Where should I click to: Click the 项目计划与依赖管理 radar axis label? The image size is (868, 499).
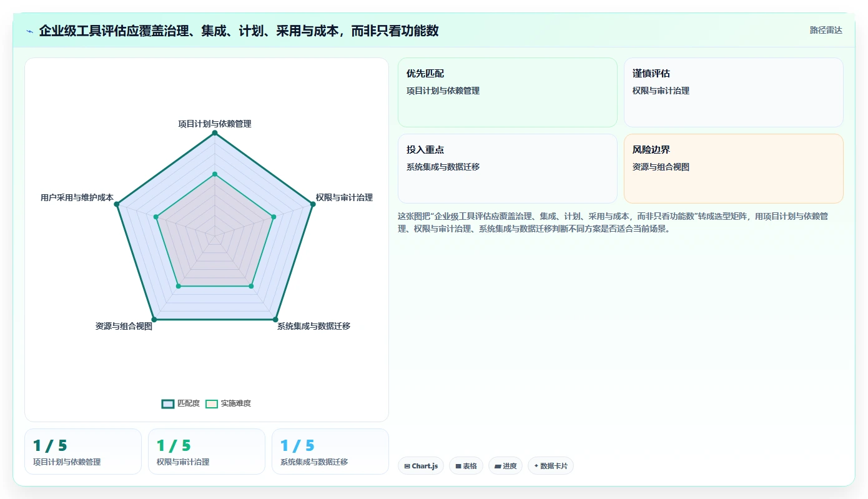click(x=215, y=124)
